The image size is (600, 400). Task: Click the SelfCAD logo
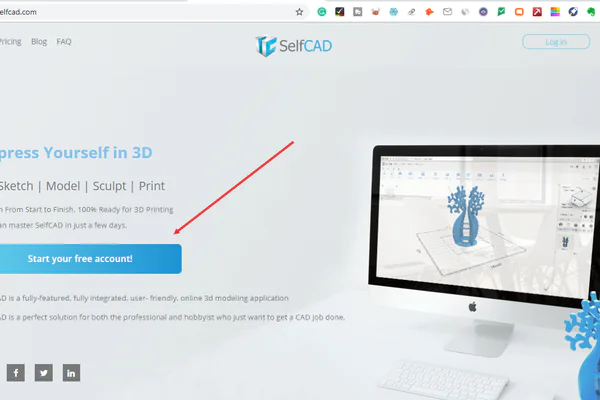(x=293, y=46)
